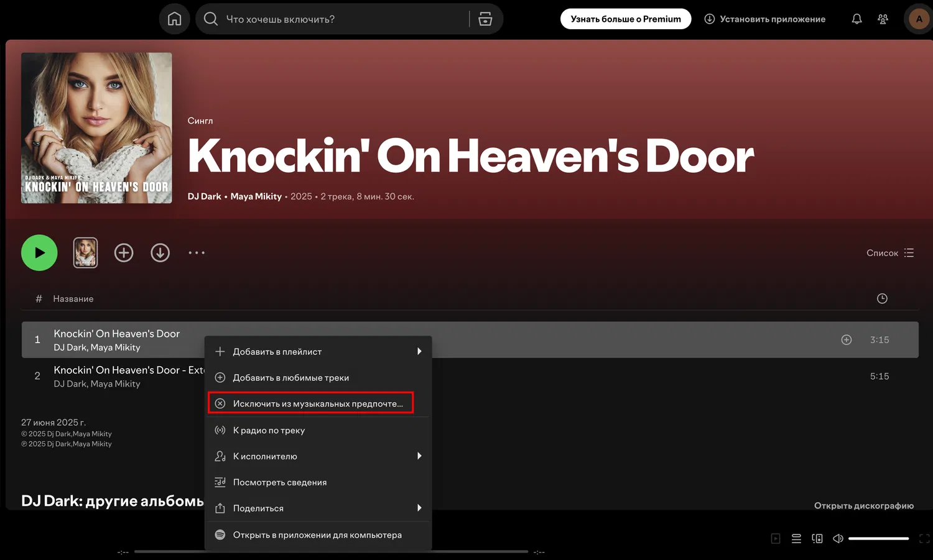Click the clock duration column icon
The height and width of the screenshot is (560, 933).
pos(882,299)
